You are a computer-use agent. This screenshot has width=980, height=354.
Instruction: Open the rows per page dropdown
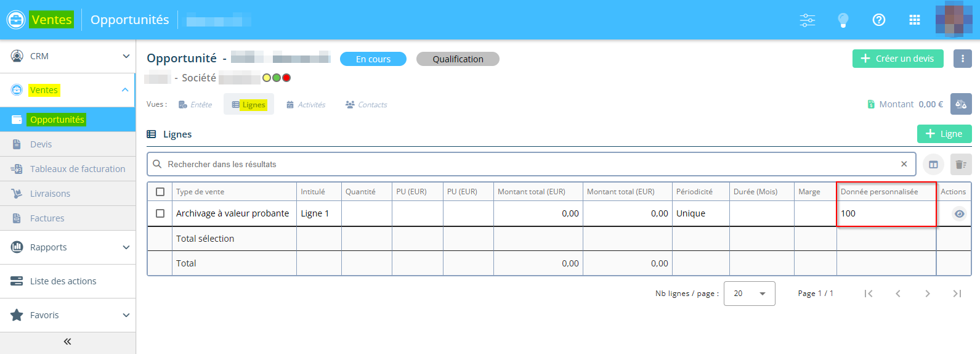point(749,294)
